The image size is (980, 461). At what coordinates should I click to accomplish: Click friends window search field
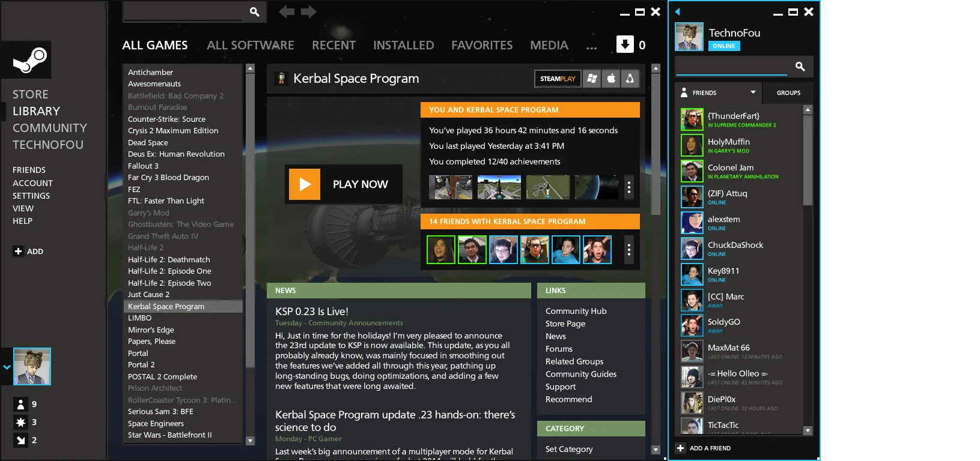click(x=731, y=66)
